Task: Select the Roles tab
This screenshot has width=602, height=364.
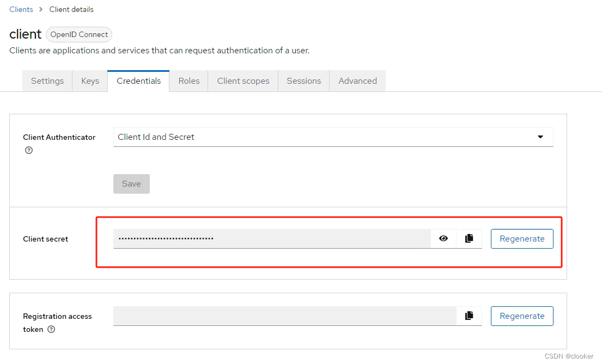Action: [x=188, y=81]
